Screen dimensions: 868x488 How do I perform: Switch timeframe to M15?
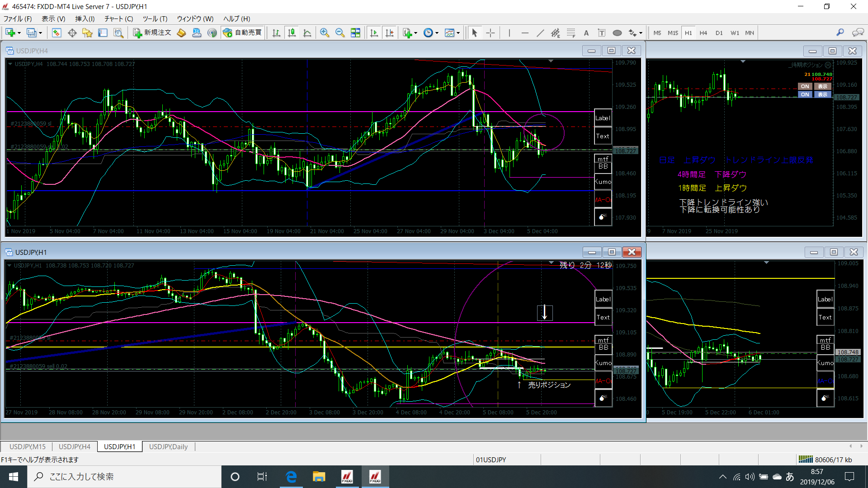673,33
